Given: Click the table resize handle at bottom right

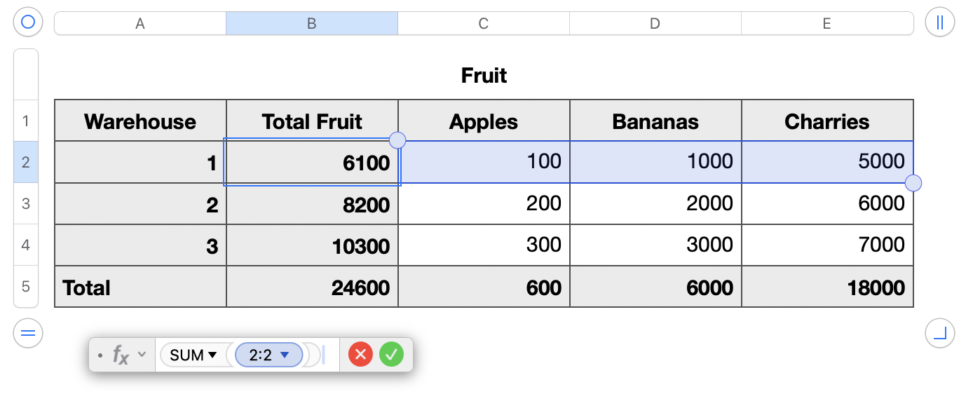Looking at the screenshot, I should click(939, 333).
